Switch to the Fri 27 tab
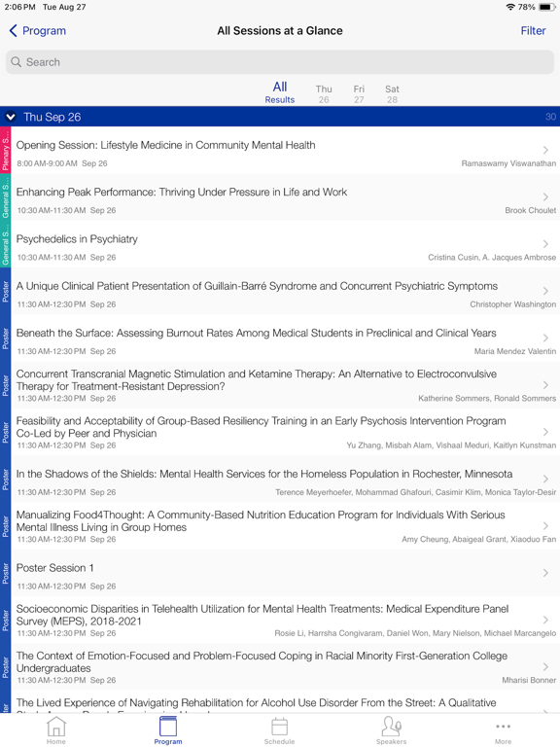Image resolution: width=560 pixels, height=747 pixels. [x=359, y=93]
